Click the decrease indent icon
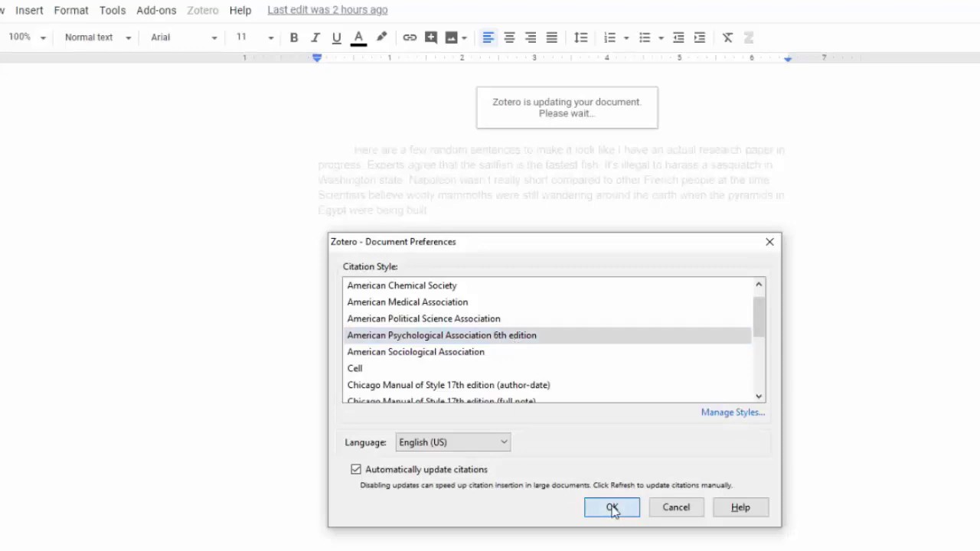The width and height of the screenshot is (980, 551). point(678,37)
